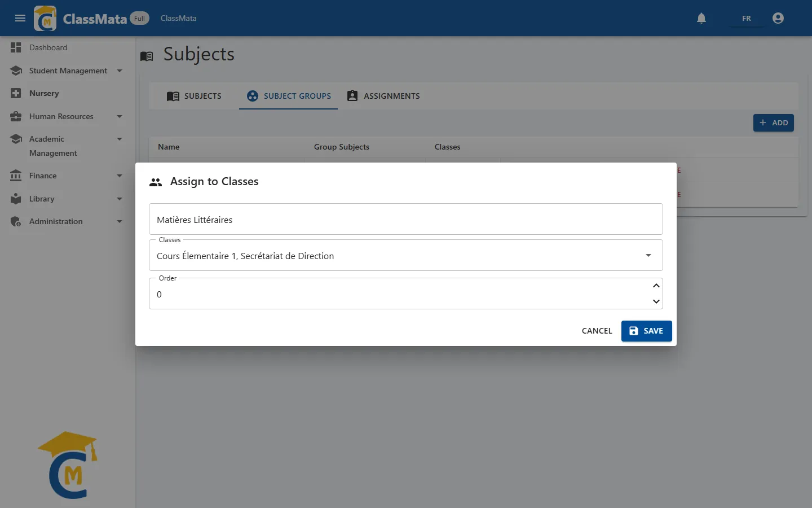Screen dimensions: 812x508
Task: Click the Dashboard grid icon
Action: 16,47
